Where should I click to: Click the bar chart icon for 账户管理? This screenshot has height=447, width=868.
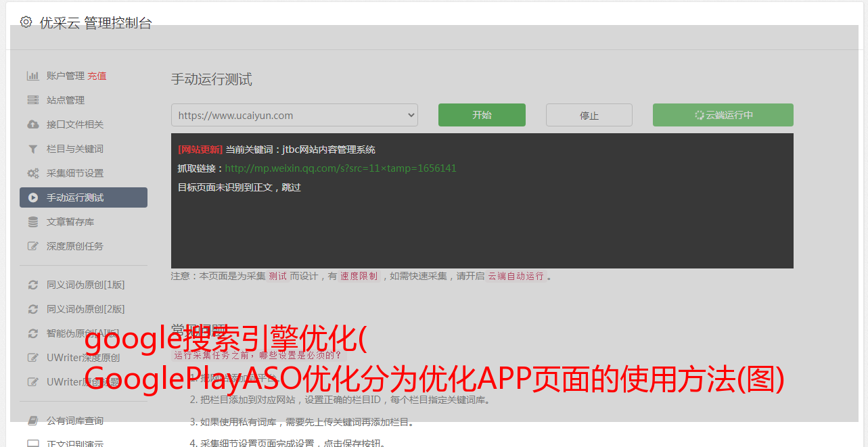click(32, 76)
